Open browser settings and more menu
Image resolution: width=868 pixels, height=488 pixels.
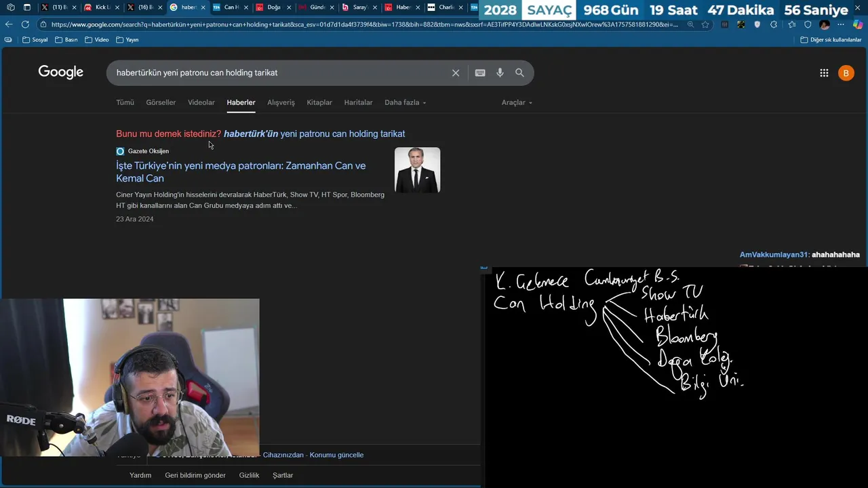tap(842, 24)
